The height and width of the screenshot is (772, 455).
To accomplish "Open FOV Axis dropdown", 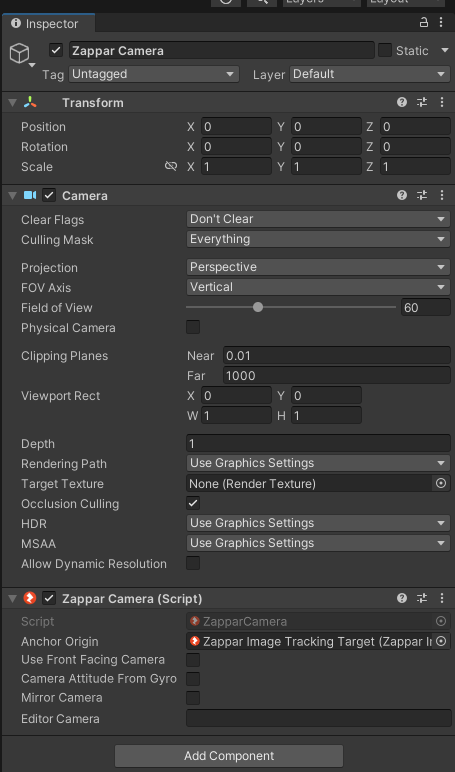I will (x=318, y=287).
